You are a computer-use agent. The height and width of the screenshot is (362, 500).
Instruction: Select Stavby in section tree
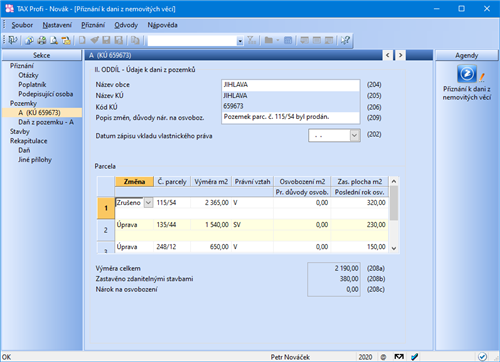(x=20, y=131)
